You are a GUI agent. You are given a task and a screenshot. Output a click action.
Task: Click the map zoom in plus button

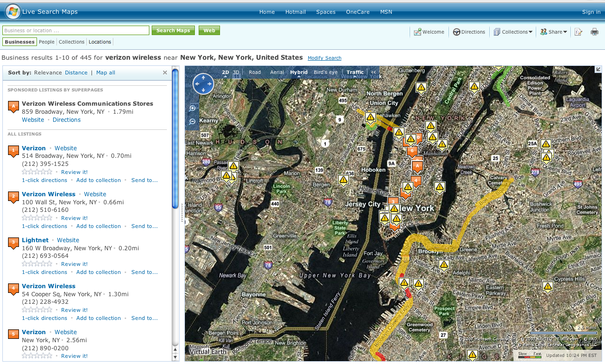(x=192, y=108)
